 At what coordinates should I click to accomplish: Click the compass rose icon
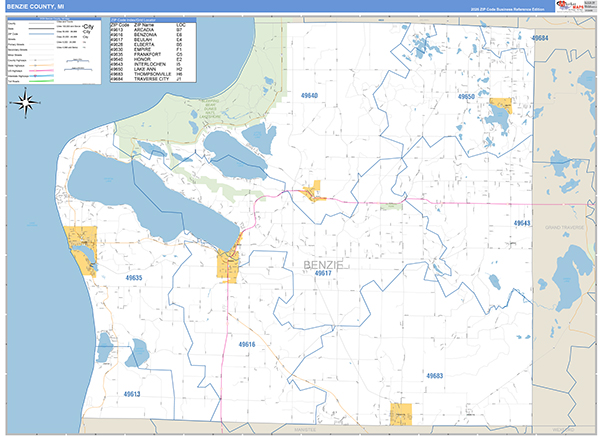27,99
